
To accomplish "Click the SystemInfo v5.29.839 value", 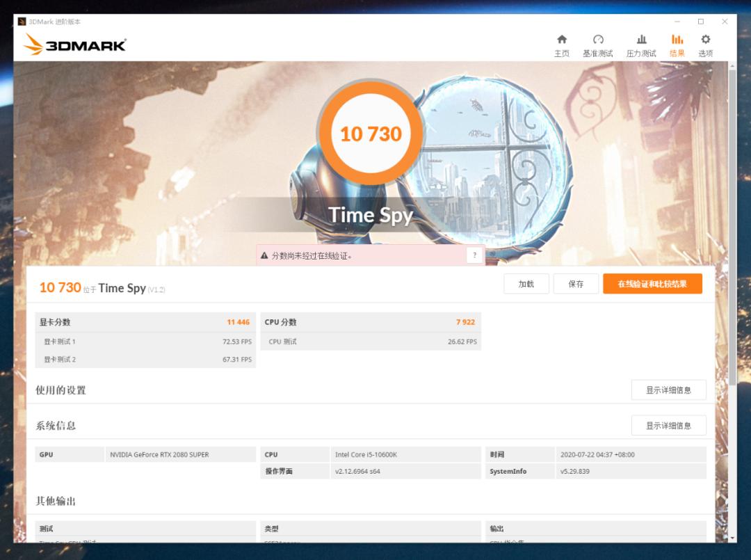I will (575, 472).
